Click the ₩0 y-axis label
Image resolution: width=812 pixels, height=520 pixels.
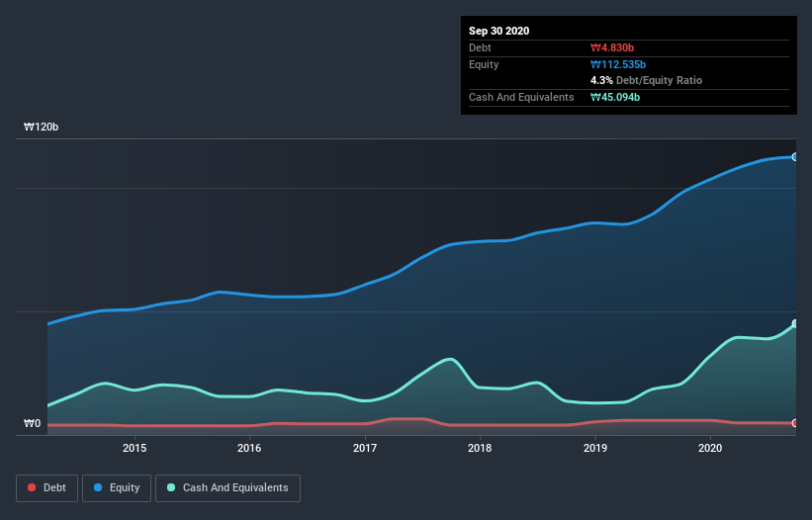(32, 423)
